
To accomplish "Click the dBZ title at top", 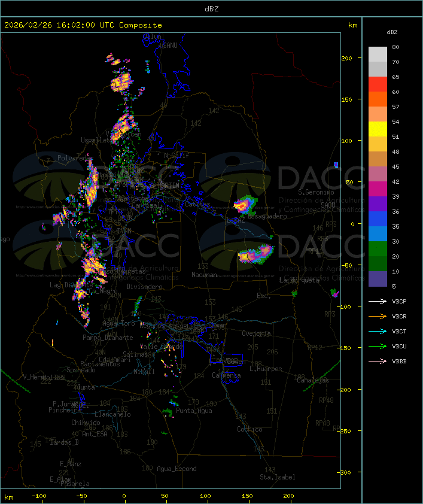I will 212,8.
